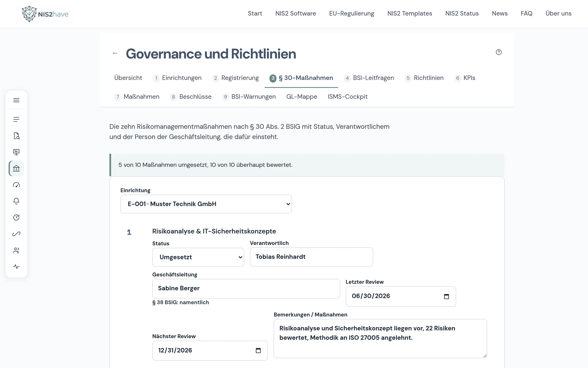Open the users sidebar icon
This screenshot has height=368, width=588.
pyautogui.click(x=16, y=250)
